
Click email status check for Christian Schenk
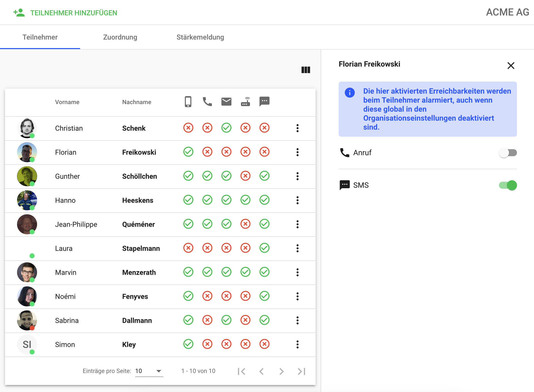(226, 128)
